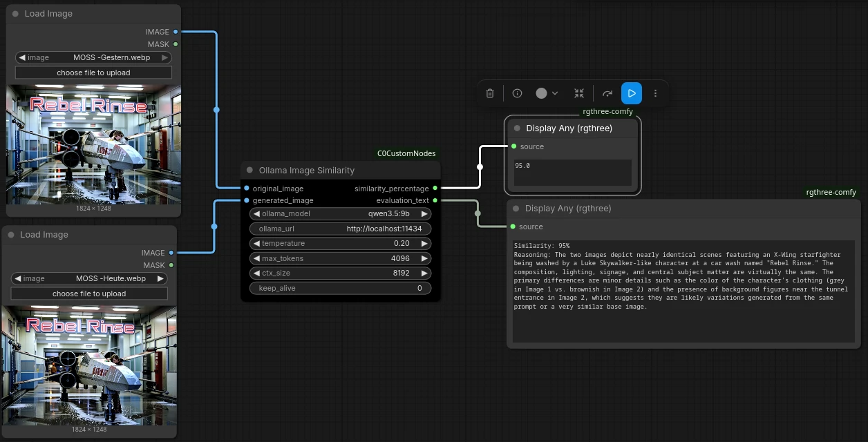868x442 pixels.
Task: Collapse the selected node via toolbar icon
Action: (x=579, y=93)
